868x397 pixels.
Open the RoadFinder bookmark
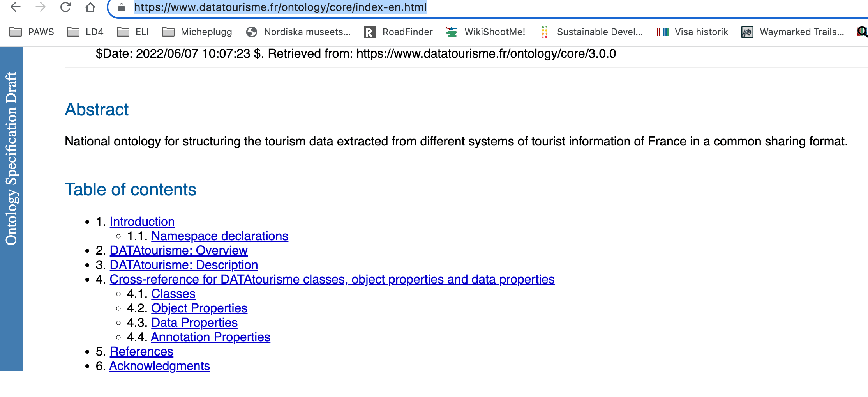pyautogui.click(x=399, y=32)
